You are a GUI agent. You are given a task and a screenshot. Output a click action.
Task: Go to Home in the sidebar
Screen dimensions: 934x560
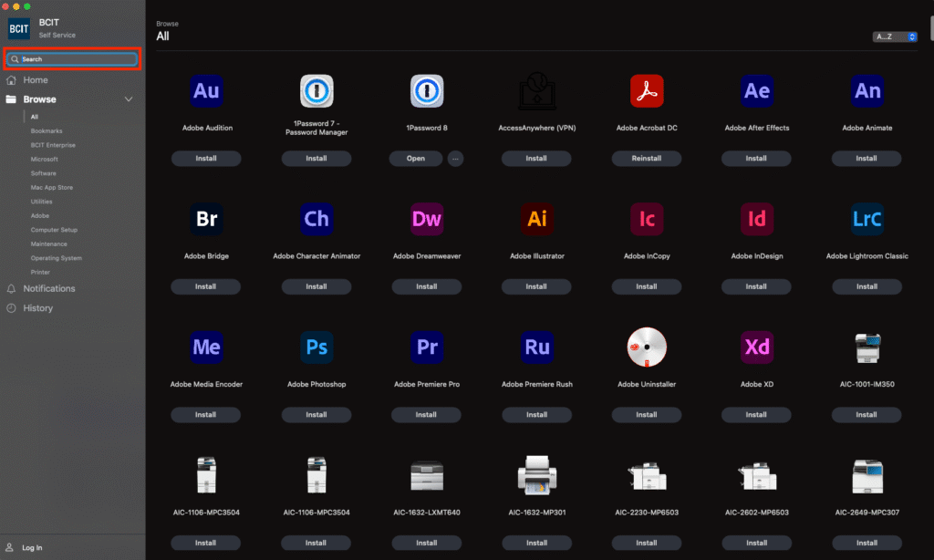pos(36,80)
